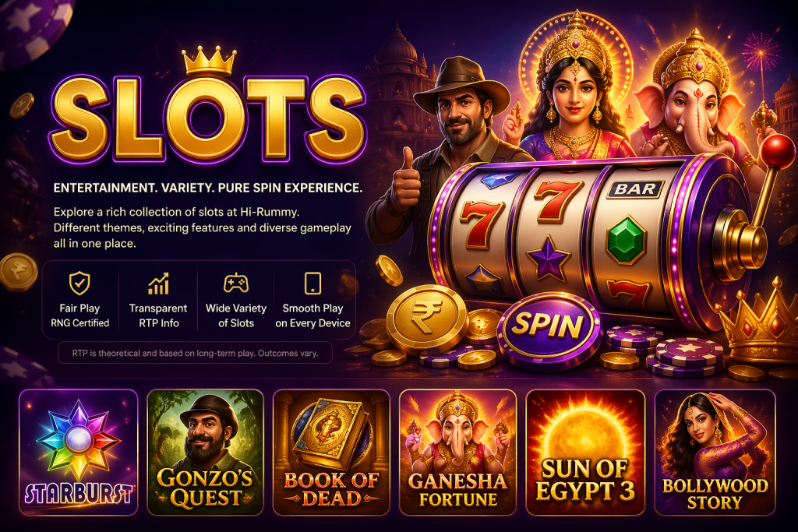Click the large gold rupee coin
The height and width of the screenshot is (532, 798).
[x=426, y=318]
